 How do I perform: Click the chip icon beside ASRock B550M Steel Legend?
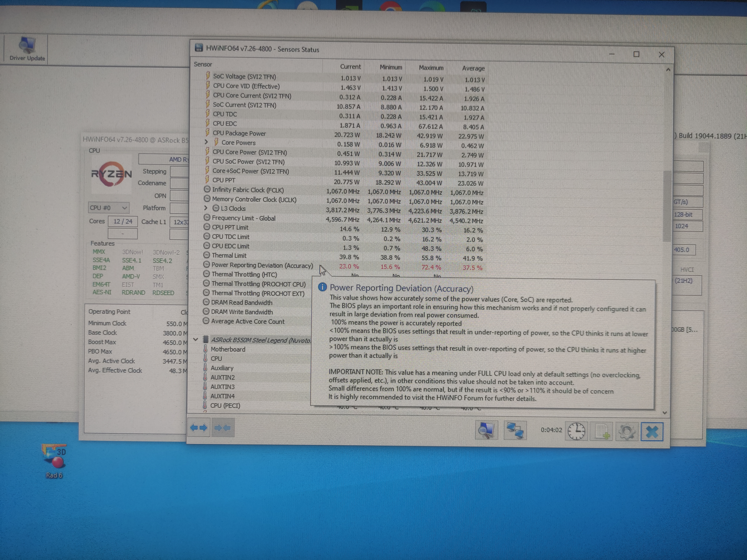pos(205,339)
